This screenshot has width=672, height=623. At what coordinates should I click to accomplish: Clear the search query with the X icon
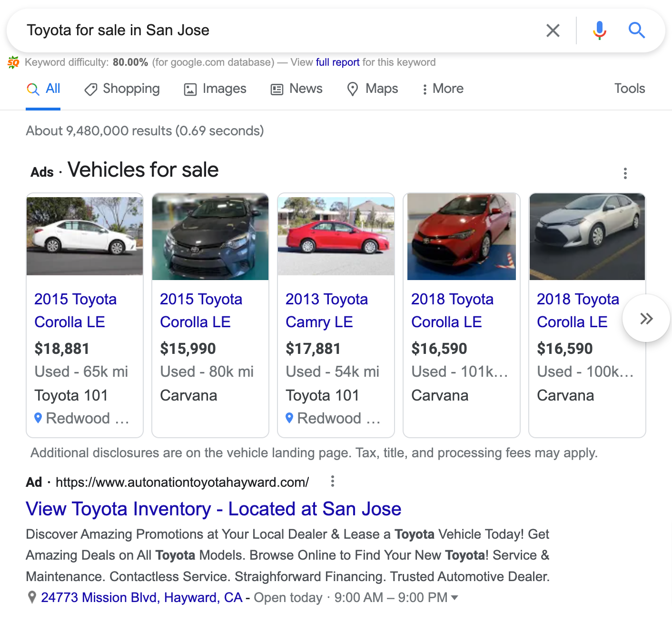click(553, 30)
